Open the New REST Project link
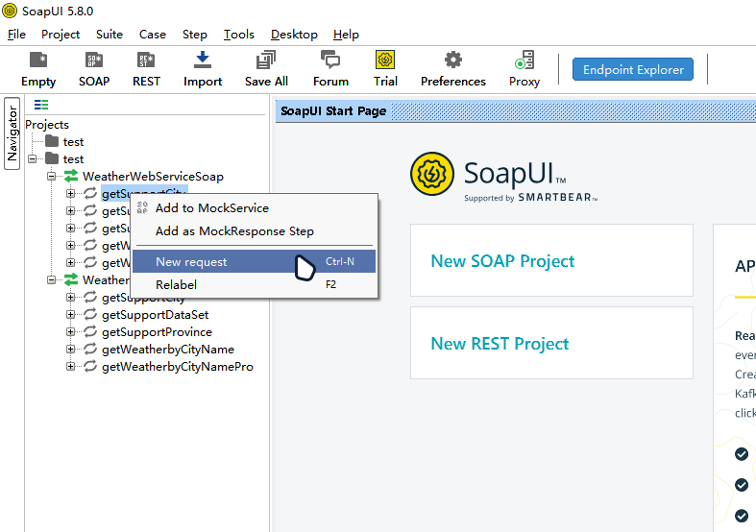 pos(500,344)
